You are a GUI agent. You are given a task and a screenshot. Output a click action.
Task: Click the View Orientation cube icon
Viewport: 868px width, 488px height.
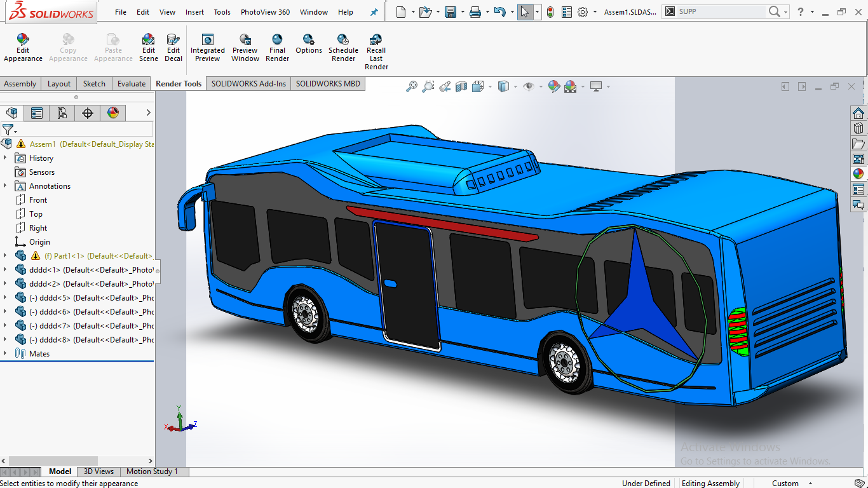[478, 86]
